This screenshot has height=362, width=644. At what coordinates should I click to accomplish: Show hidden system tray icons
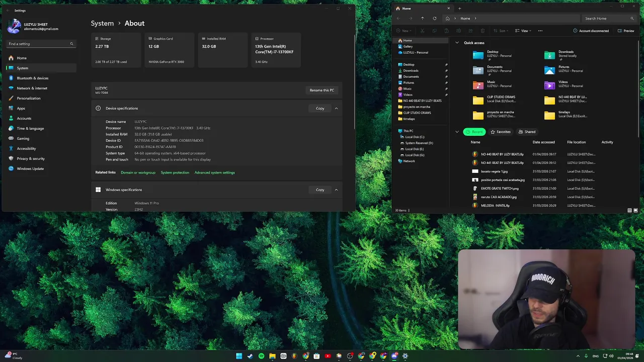578,356
